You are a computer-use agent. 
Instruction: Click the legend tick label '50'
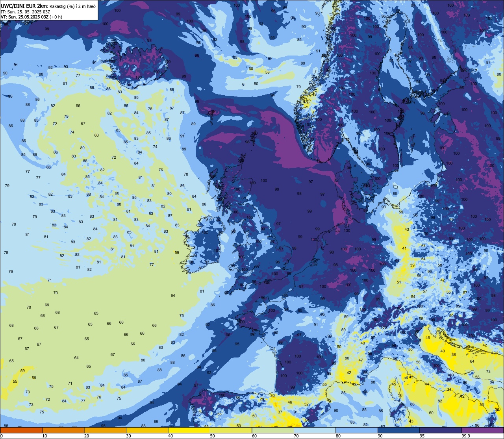pyautogui.click(x=213, y=436)
